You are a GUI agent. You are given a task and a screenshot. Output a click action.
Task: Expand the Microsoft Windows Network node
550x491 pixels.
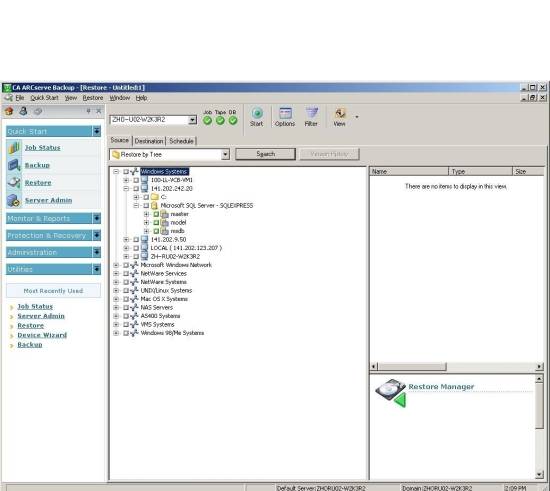pos(116,265)
